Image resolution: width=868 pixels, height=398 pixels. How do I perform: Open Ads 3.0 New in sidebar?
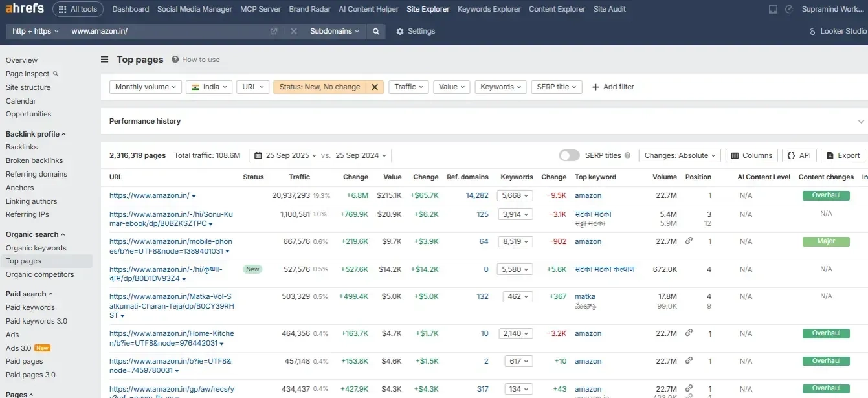click(28, 348)
